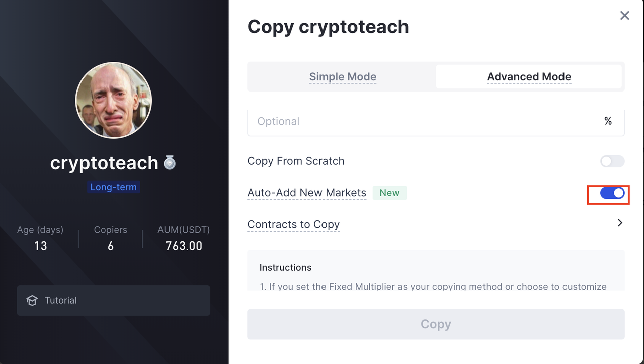644x364 pixels.
Task: Focus the Optional percentage input field
Action: coord(423,121)
